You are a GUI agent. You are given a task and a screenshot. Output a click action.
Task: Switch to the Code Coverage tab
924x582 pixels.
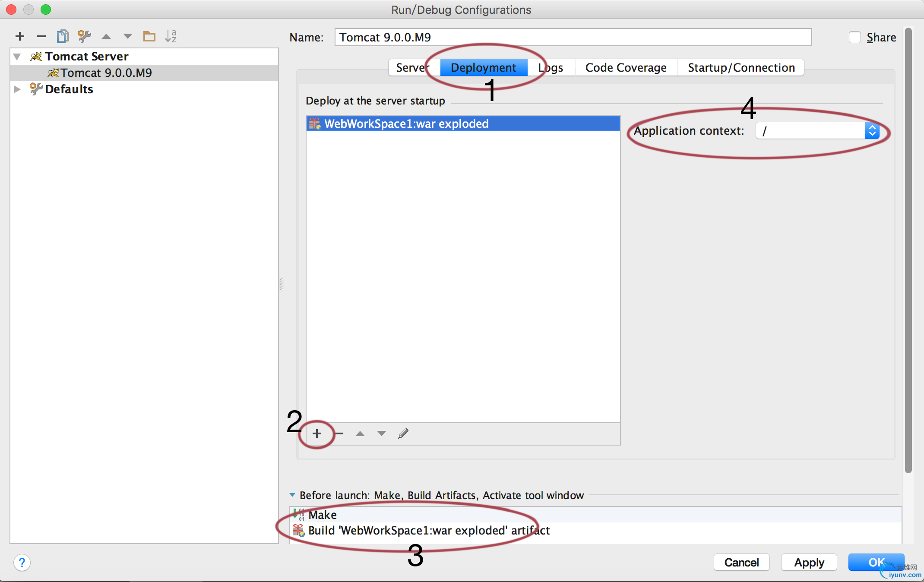point(626,68)
